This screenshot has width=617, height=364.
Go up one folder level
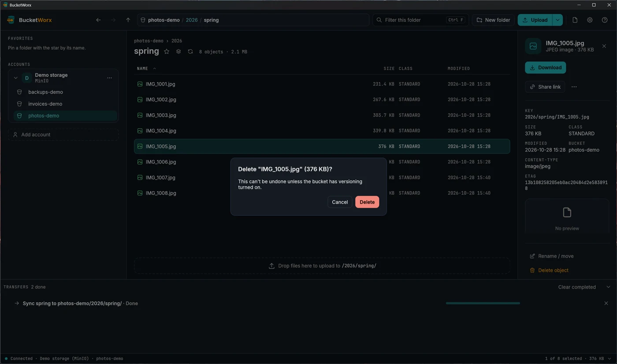pyautogui.click(x=128, y=20)
